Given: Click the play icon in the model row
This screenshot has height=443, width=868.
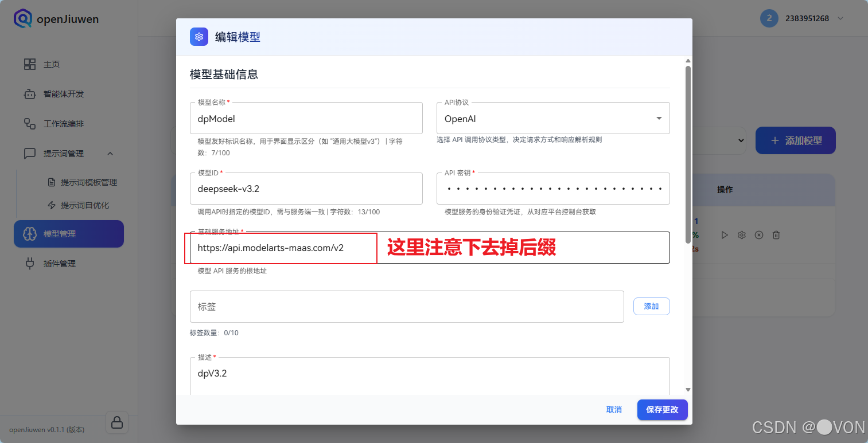Looking at the screenshot, I should [725, 234].
